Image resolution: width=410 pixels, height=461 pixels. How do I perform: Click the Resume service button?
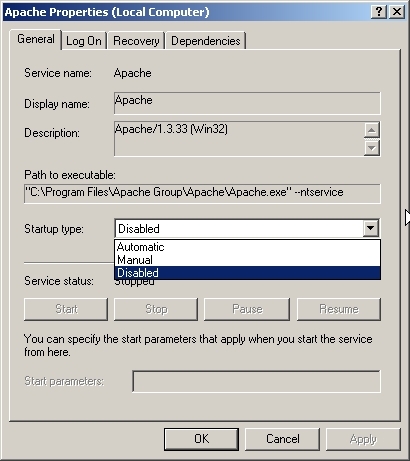(x=339, y=309)
